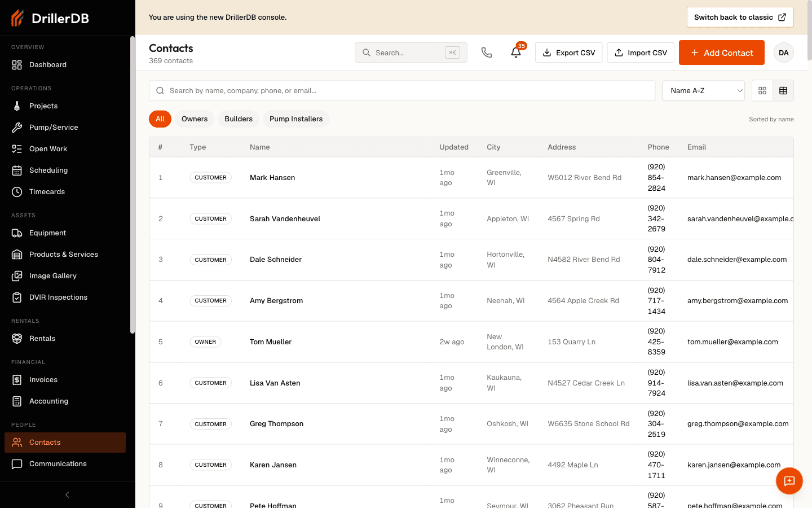Open Image Gallery icon
This screenshot has height=508, width=812.
pos(17,276)
